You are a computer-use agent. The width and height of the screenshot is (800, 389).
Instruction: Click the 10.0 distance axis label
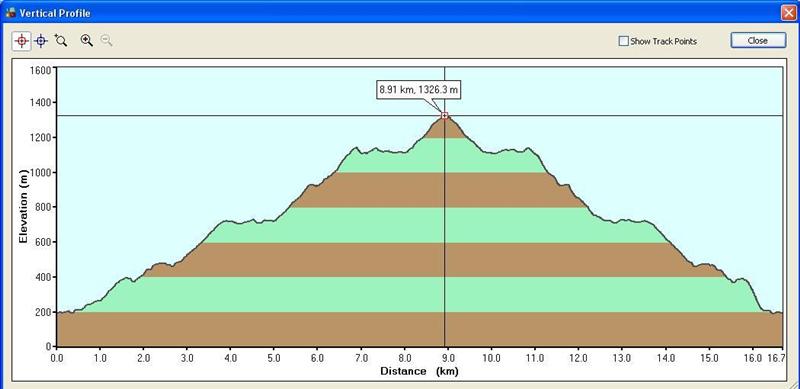click(491, 358)
